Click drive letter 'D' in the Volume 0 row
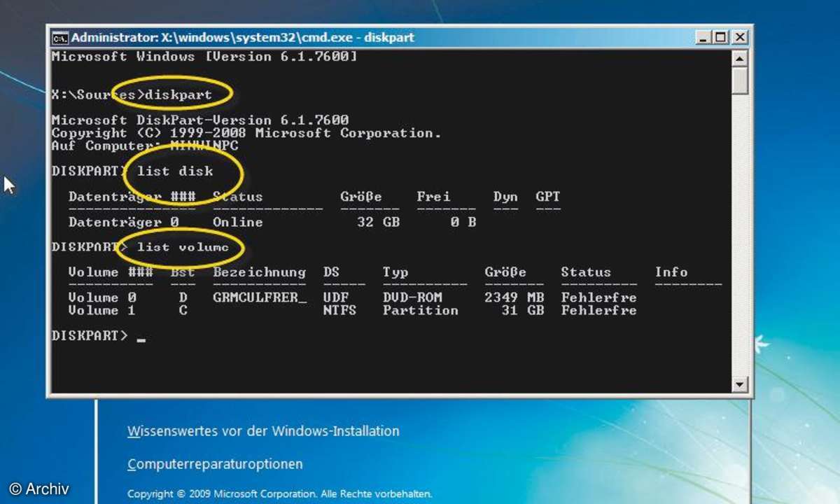The width and height of the screenshot is (840, 504). (x=183, y=297)
